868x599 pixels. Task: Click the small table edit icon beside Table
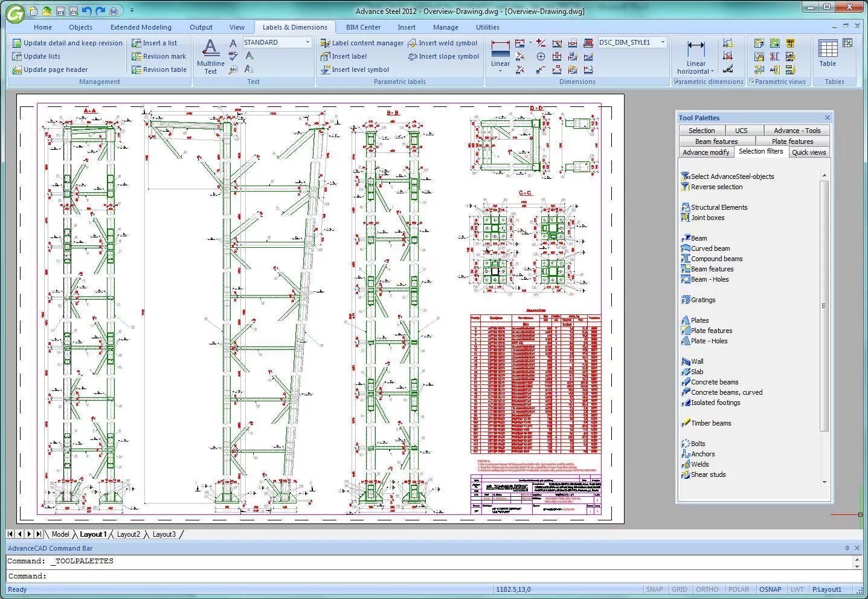[847, 43]
